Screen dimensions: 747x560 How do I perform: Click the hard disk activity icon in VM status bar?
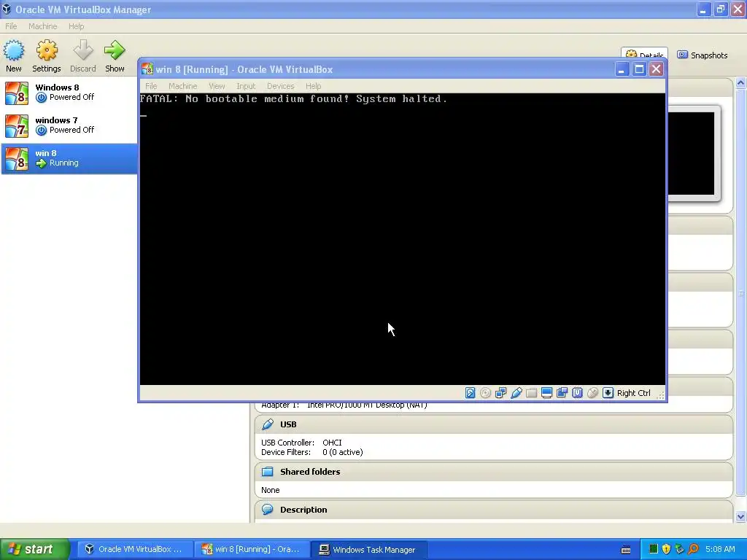point(471,393)
